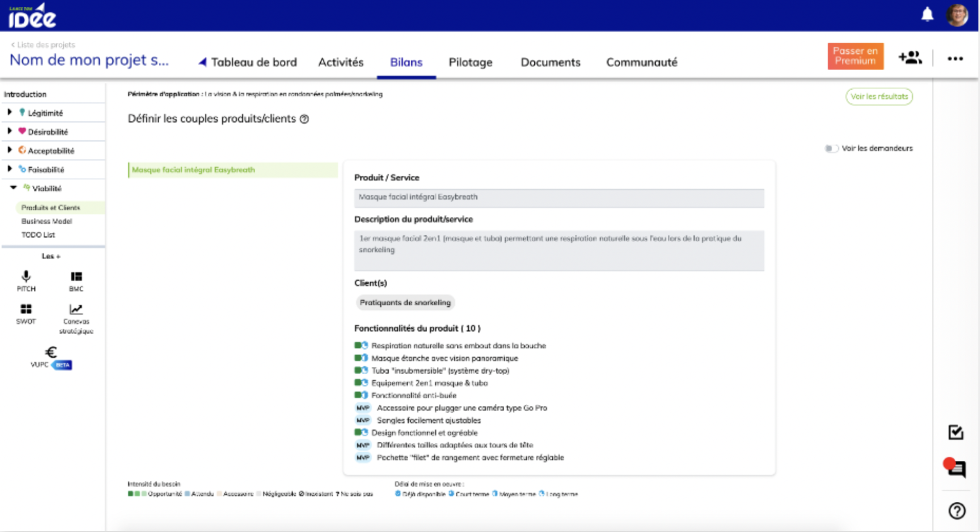Expand the Faisabilité section

point(9,169)
